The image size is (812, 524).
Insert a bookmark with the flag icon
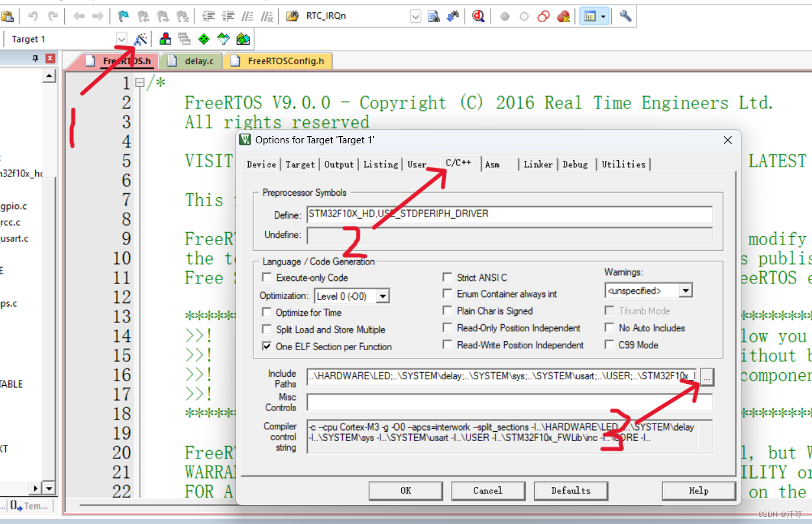tap(124, 16)
